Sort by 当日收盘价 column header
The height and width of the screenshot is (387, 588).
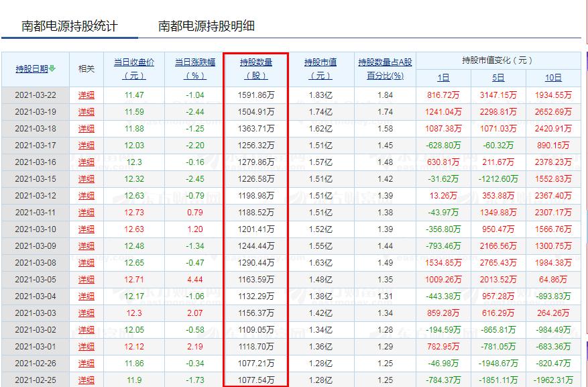[134, 69]
